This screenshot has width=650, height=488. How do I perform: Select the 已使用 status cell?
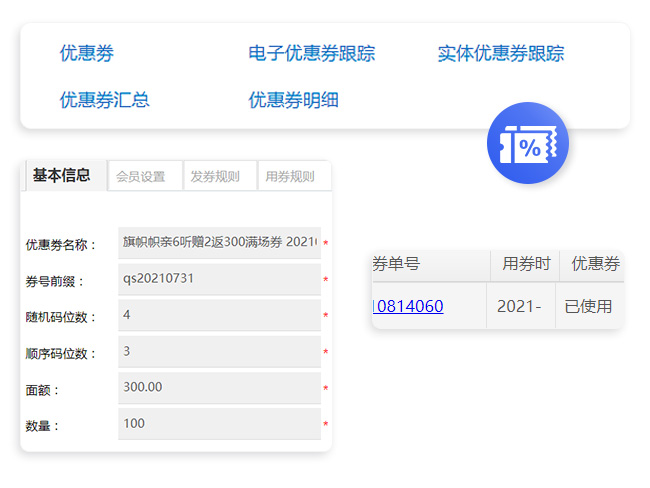(x=588, y=306)
